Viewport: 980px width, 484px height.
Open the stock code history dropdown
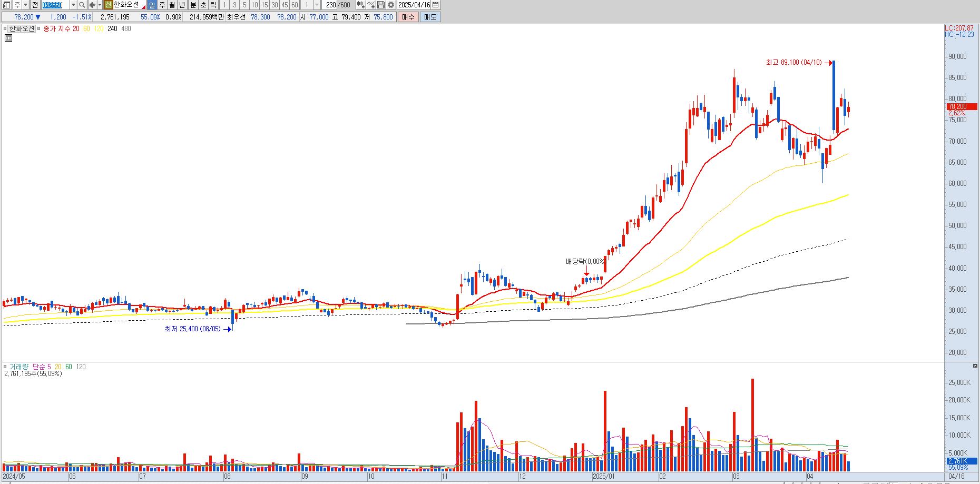(73, 5)
